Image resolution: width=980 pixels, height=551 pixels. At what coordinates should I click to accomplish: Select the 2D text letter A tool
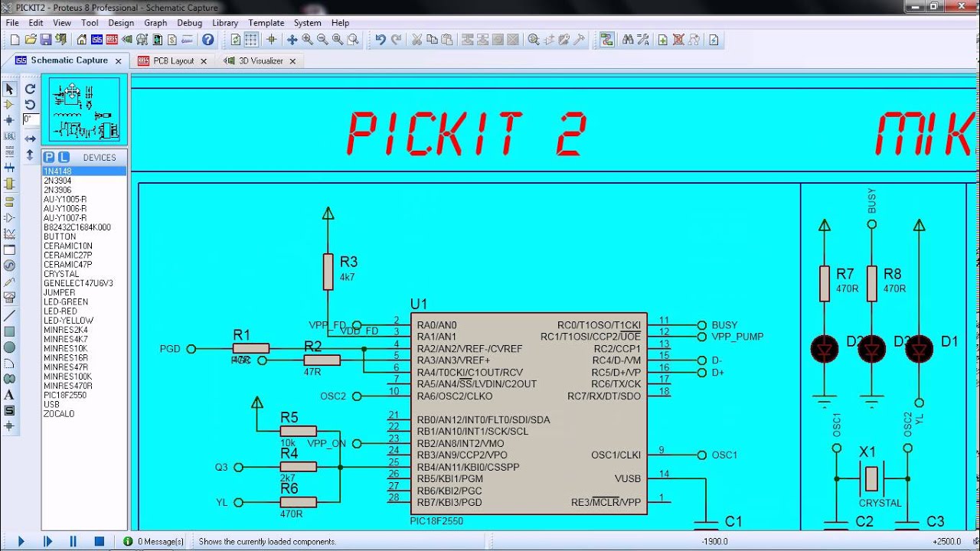coord(9,395)
